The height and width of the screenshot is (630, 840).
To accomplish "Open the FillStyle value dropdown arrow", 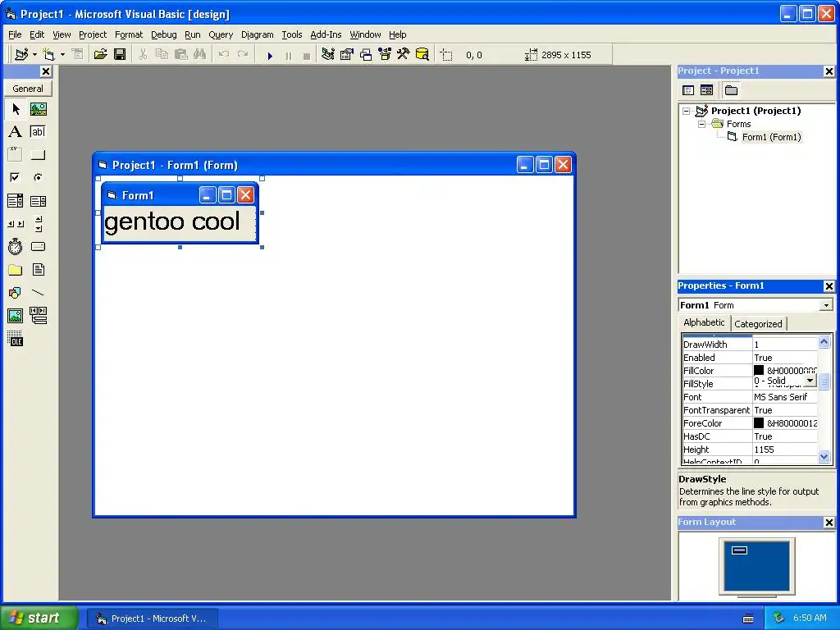I will coord(810,381).
